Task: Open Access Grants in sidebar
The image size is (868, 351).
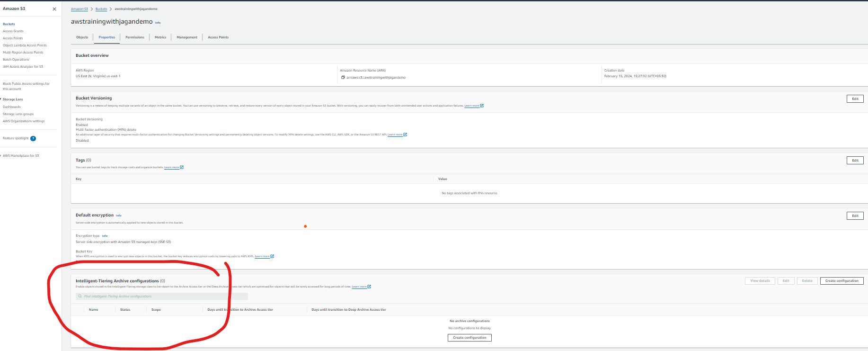Action: [13, 31]
